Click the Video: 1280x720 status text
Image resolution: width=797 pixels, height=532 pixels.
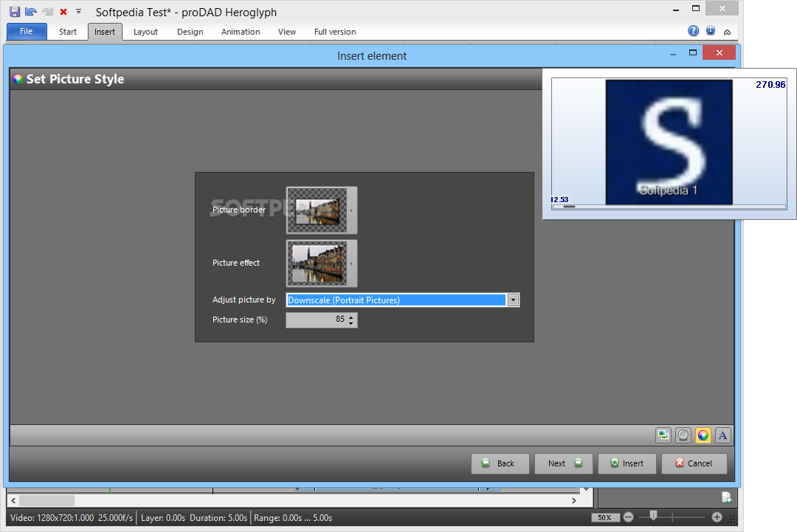click(72, 518)
